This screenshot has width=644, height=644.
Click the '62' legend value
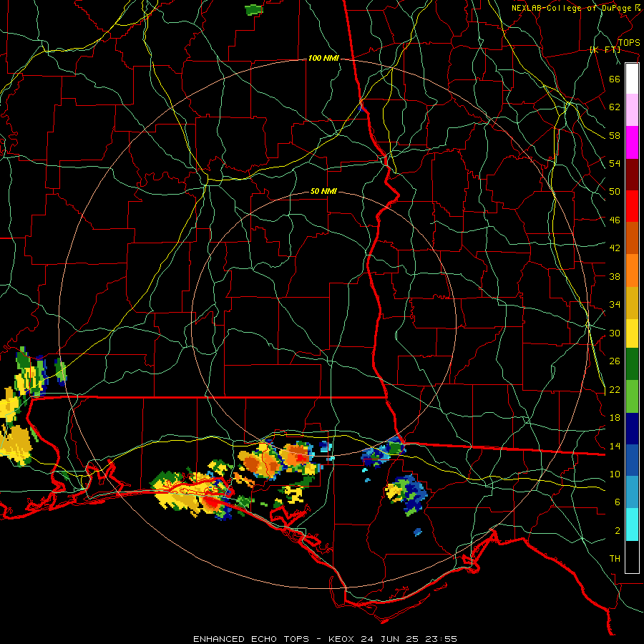(615, 107)
